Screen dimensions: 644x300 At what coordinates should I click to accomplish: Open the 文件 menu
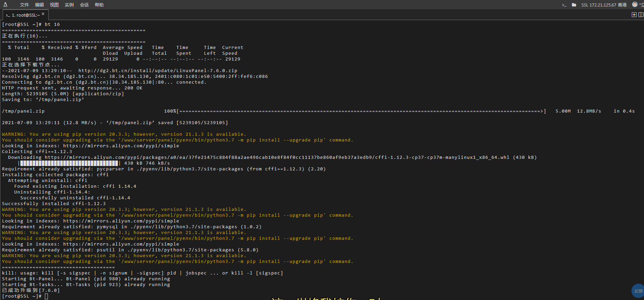24,5
